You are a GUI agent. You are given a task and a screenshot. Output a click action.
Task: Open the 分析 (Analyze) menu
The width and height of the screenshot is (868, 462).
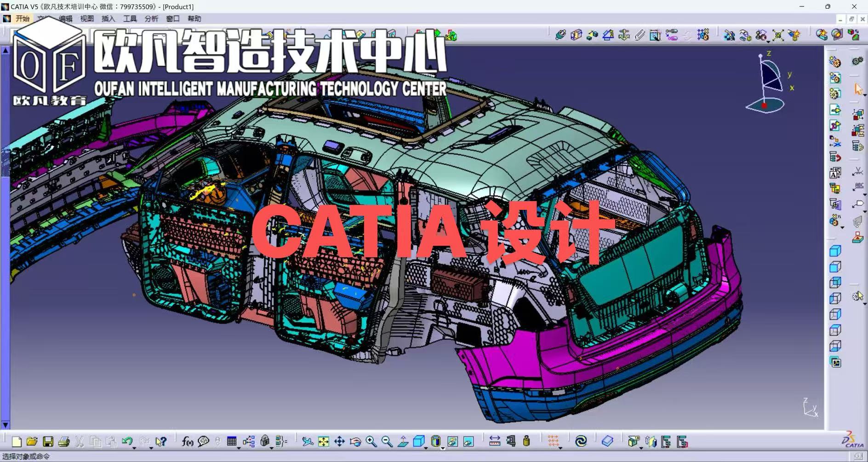(x=151, y=19)
